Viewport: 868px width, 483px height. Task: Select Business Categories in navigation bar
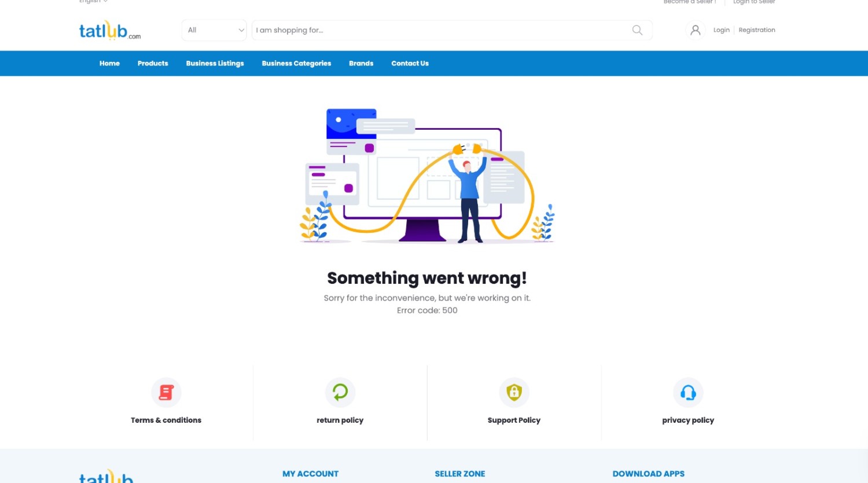pyautogui.click(x=296, y=64)
